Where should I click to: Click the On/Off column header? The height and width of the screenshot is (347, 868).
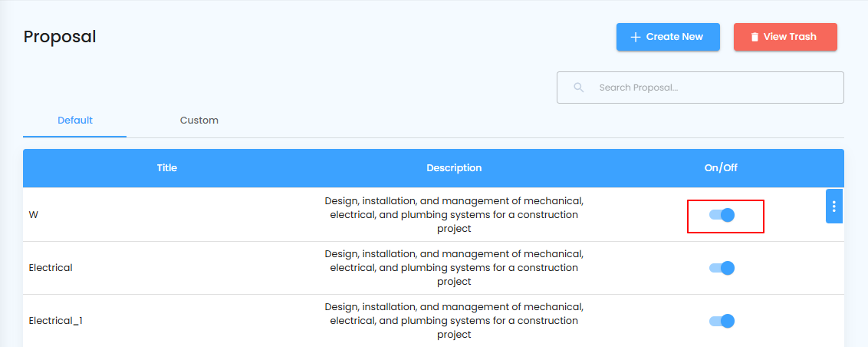coord(721,168)
